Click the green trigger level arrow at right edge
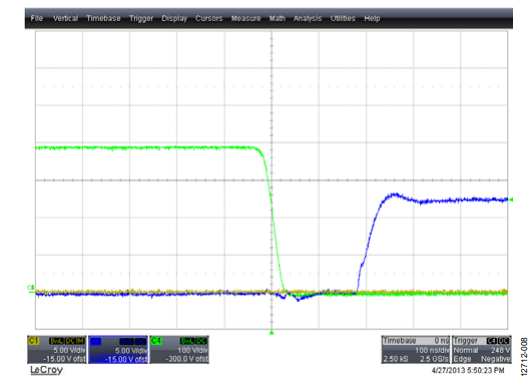 pyautogui.click(x=511, y=199)
